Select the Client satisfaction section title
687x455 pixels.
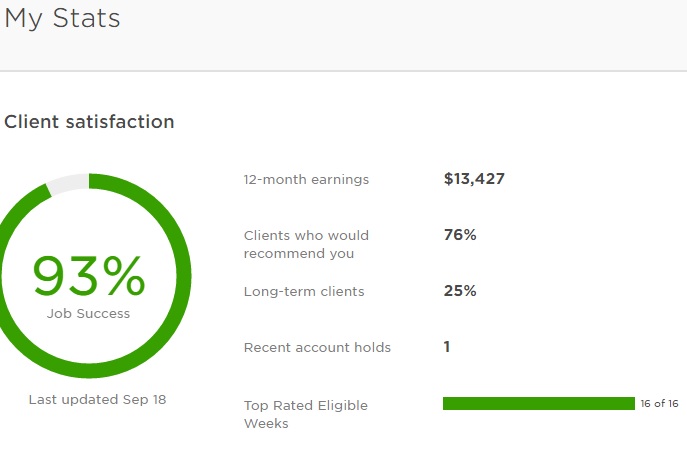click(x=89, y=122)
